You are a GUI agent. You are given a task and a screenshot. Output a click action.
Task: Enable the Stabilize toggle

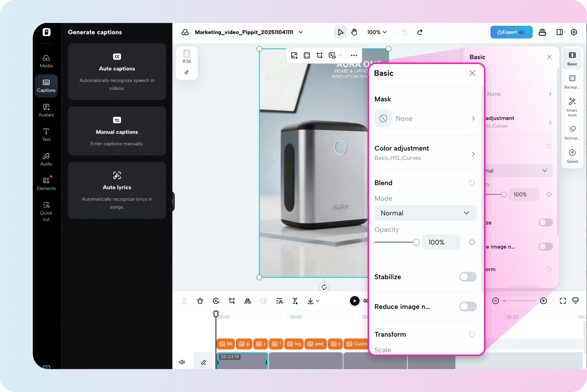(468, 277)
